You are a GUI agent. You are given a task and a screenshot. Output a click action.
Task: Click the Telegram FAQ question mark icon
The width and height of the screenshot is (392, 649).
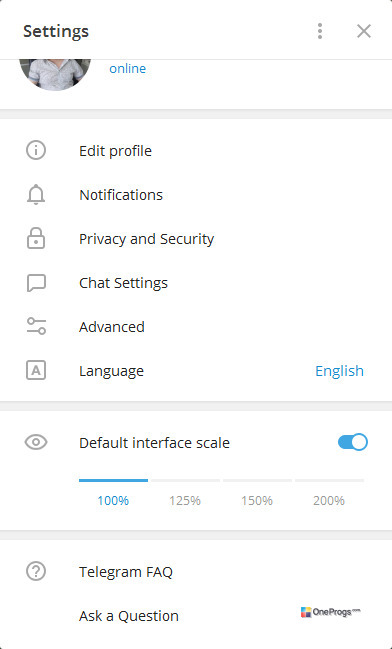[x=36, y=571]
